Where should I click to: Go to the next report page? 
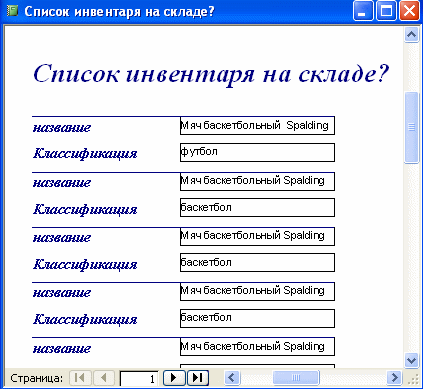[174, 378]
